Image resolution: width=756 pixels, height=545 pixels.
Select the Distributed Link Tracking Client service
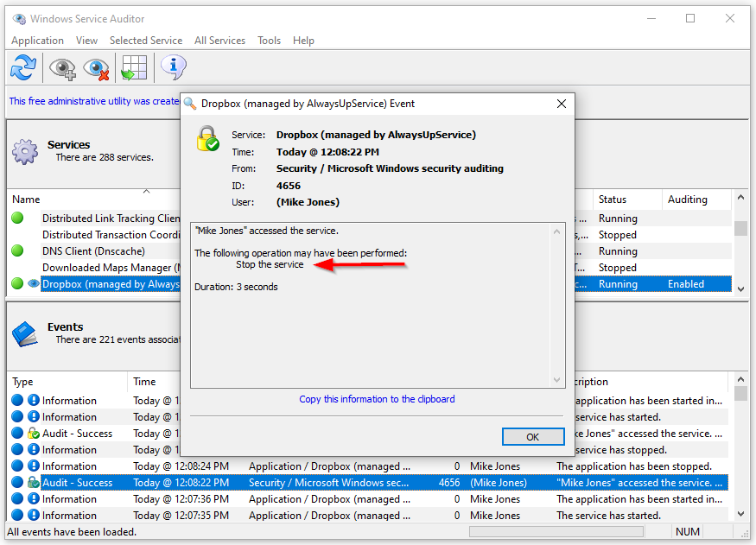tap(111, 219)
